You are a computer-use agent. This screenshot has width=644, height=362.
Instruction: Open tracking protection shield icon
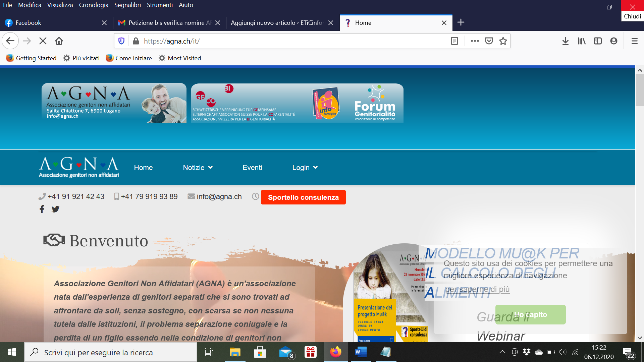pyautogui.click(x=121, y=41)
